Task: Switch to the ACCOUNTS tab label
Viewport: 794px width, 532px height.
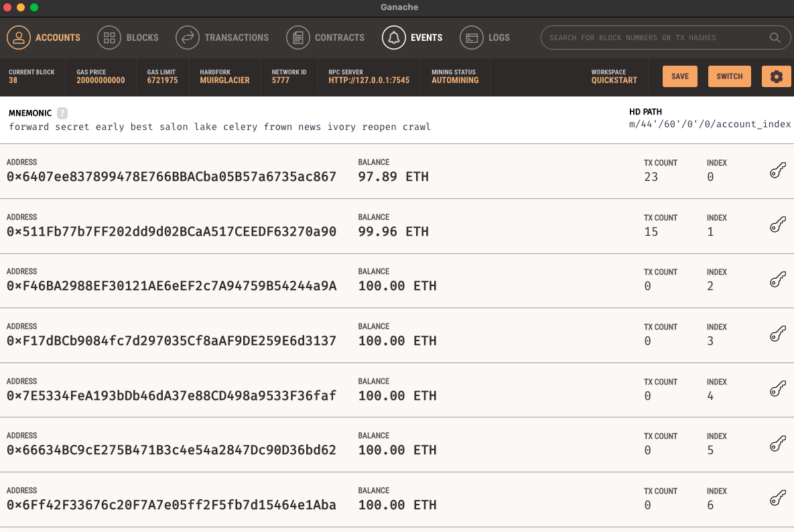Action: tap(58, 38)
